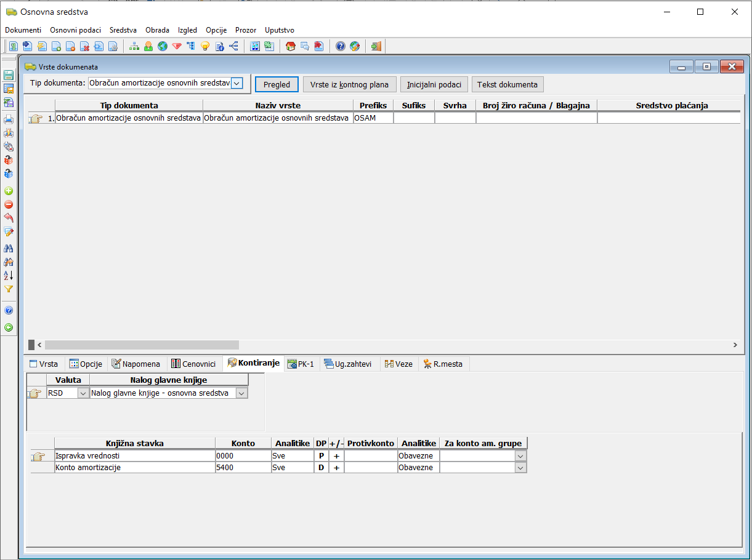
Task: Click the red house toolbar icon
Action: coord(291,46)
